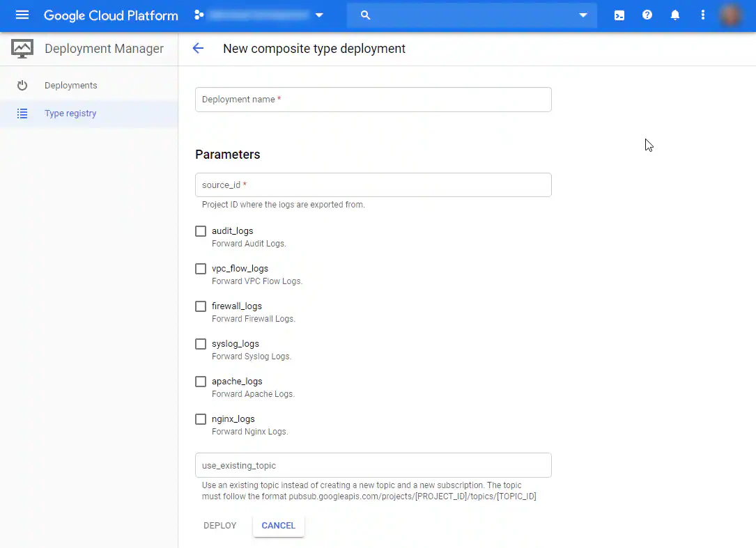Enable the vpc_flow_logs checkbox
Image resolution: width=756 pixels, height=548 pixels.
point(201,269)
